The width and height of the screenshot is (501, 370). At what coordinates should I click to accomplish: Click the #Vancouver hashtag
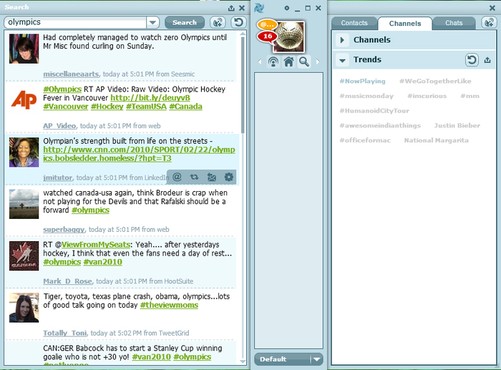click(x=66, y=107)
